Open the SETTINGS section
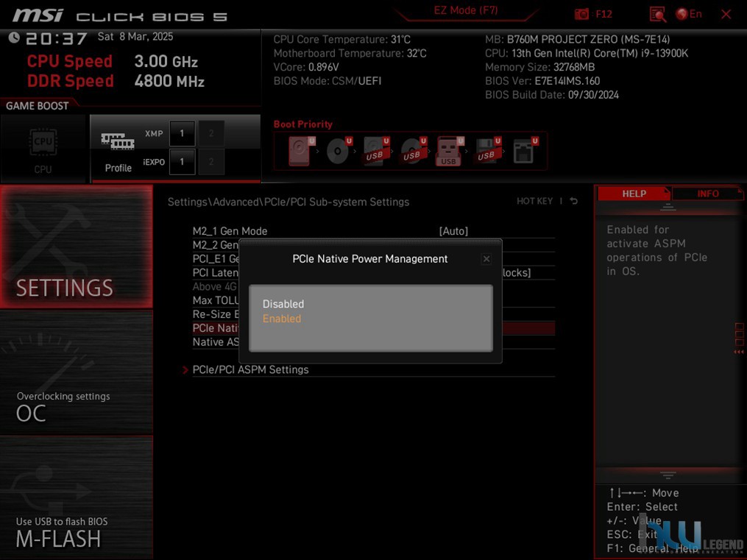 point(77,247)
